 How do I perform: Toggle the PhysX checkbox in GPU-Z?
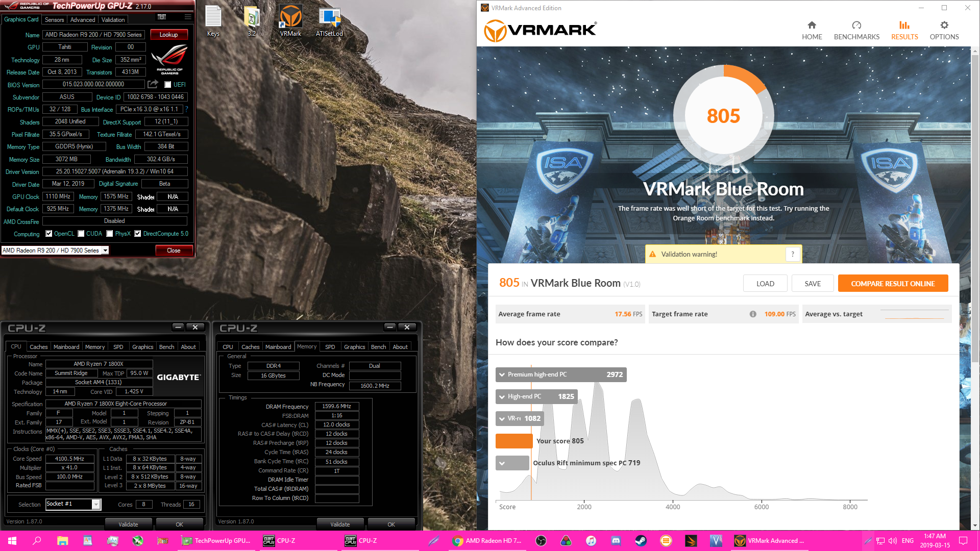(110, 234)
